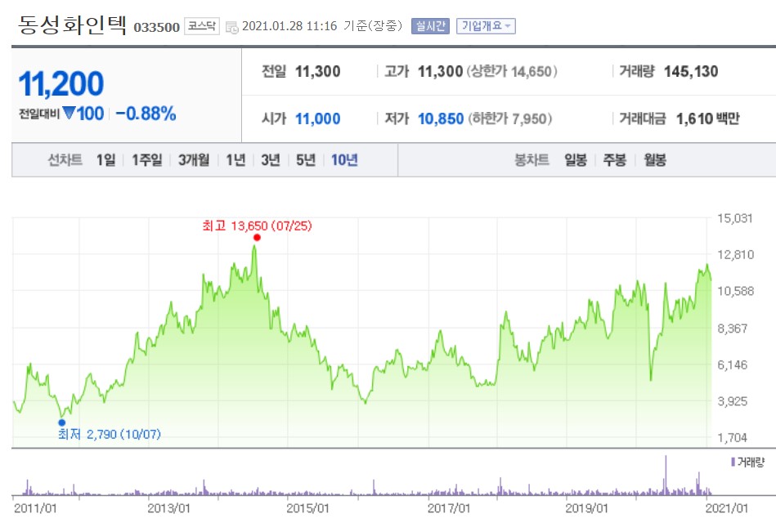Image resolution: width=776 pixels, height=532 pixels.
Task: Click the 실시간 button
Action: pyautogui.click(x=430, y=25)
